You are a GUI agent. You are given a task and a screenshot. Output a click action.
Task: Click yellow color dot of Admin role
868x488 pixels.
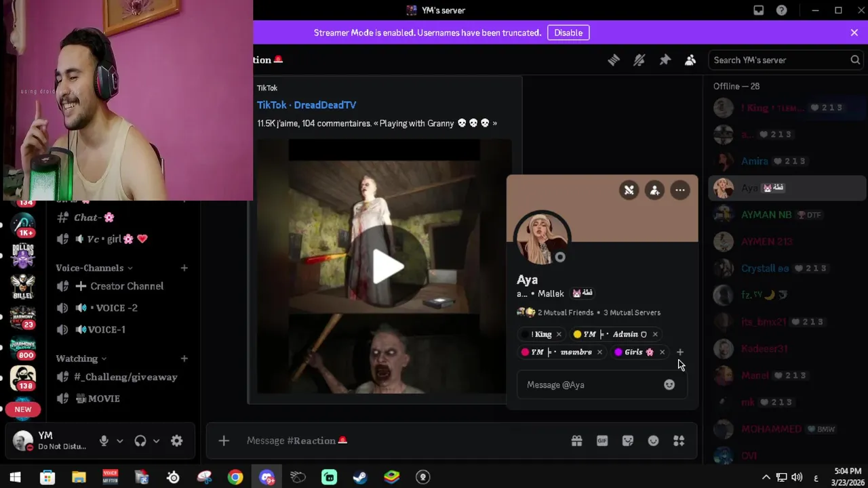click(577, 334)
